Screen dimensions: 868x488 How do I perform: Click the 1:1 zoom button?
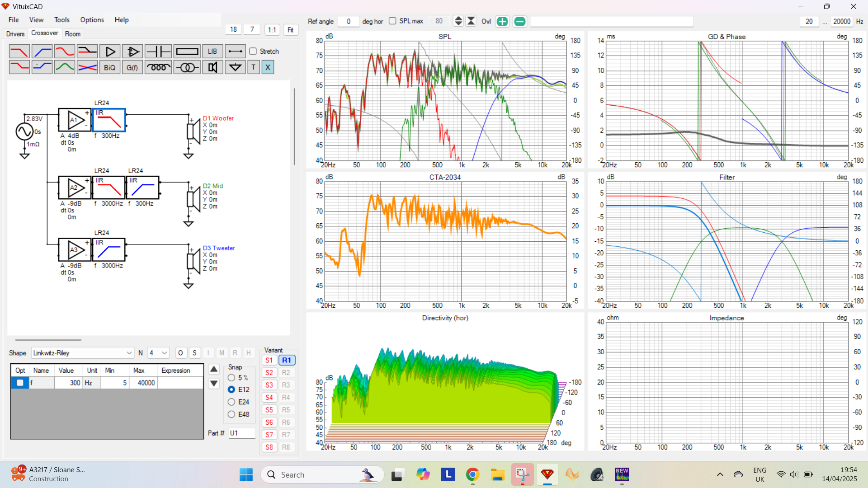coord(272,30)
